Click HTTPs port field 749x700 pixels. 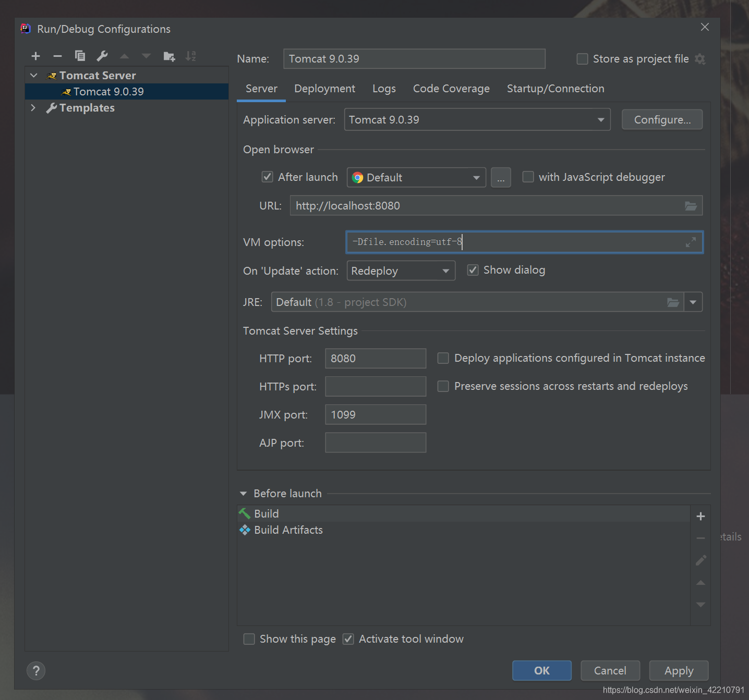pos(376,387)
